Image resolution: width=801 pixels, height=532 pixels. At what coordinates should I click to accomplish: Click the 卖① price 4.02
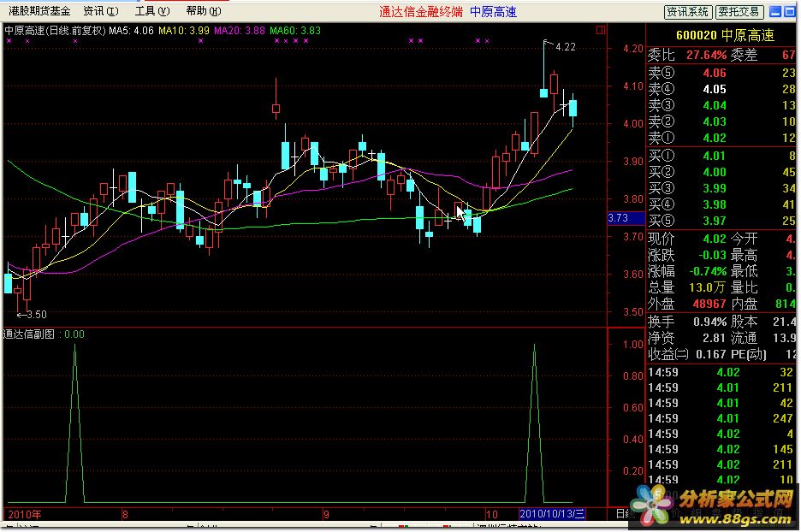[715, 138]
